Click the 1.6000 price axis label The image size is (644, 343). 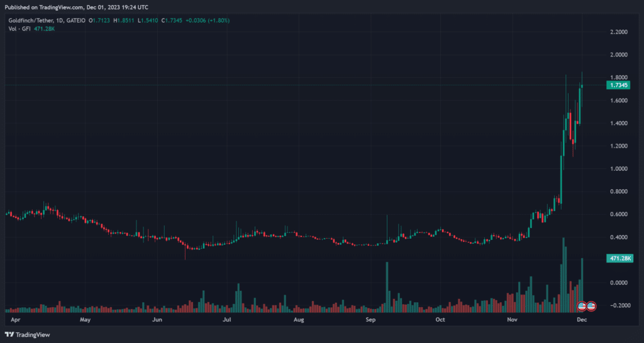(618, 101)
